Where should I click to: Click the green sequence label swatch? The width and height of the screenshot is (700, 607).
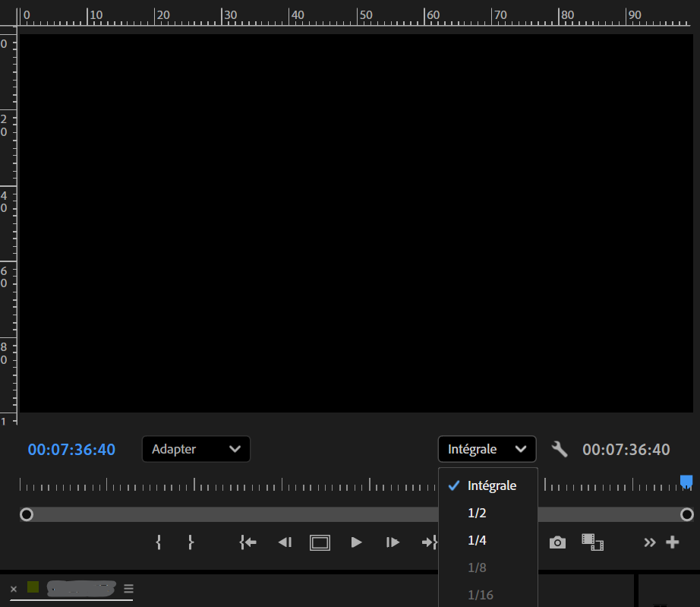pyautogui.click(x=33, y=587)
